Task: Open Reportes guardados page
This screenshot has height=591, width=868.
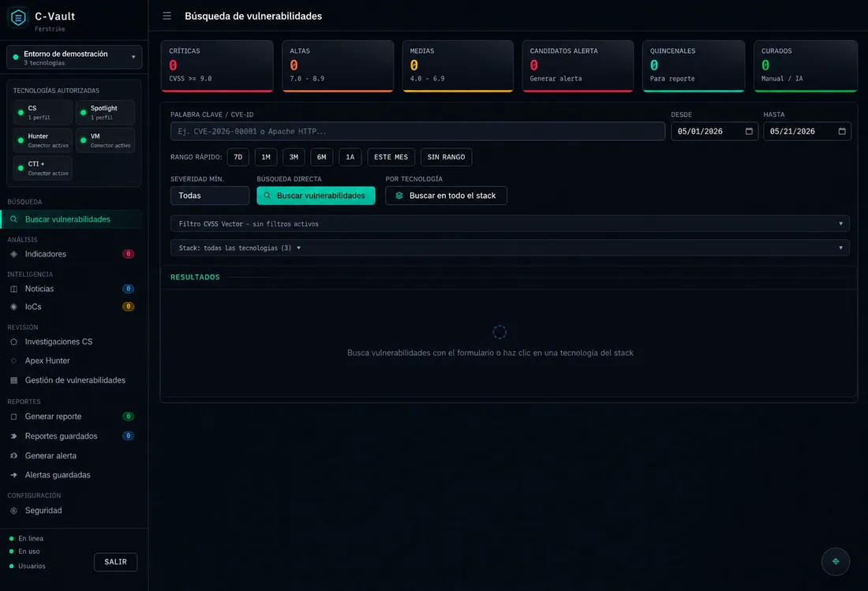Action: (x=71, y=436)
